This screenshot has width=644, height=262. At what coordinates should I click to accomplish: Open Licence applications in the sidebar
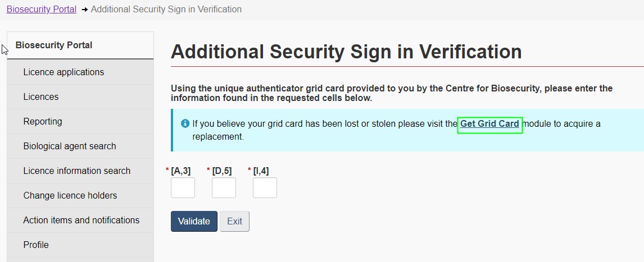(x=64, y=72)
